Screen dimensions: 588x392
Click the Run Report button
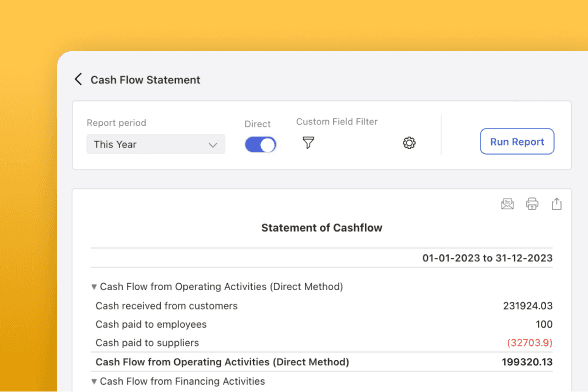(x=517, y=141)
